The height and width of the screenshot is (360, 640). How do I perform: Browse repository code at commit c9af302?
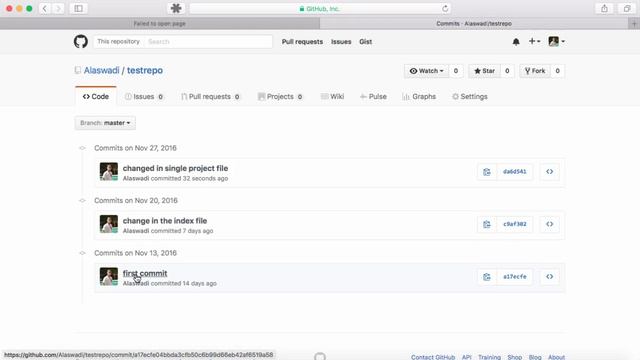(x=550, y=224)
